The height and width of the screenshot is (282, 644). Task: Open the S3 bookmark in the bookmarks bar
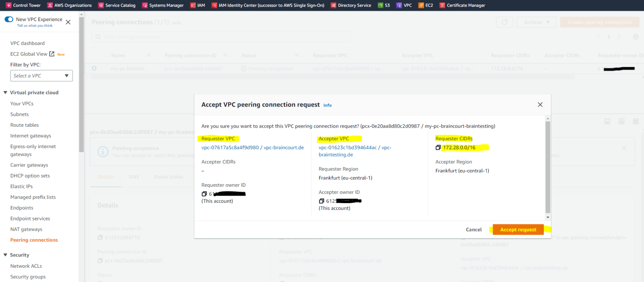[x=384, y=5]
